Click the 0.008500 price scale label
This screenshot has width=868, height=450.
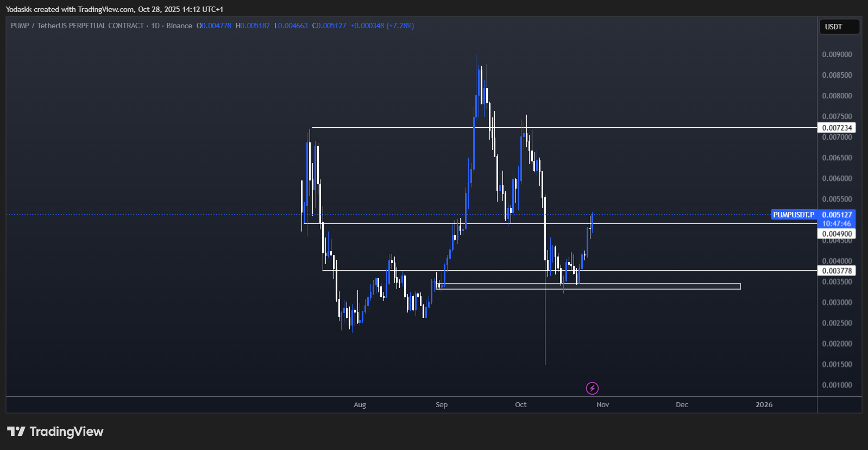pos(837,75)
